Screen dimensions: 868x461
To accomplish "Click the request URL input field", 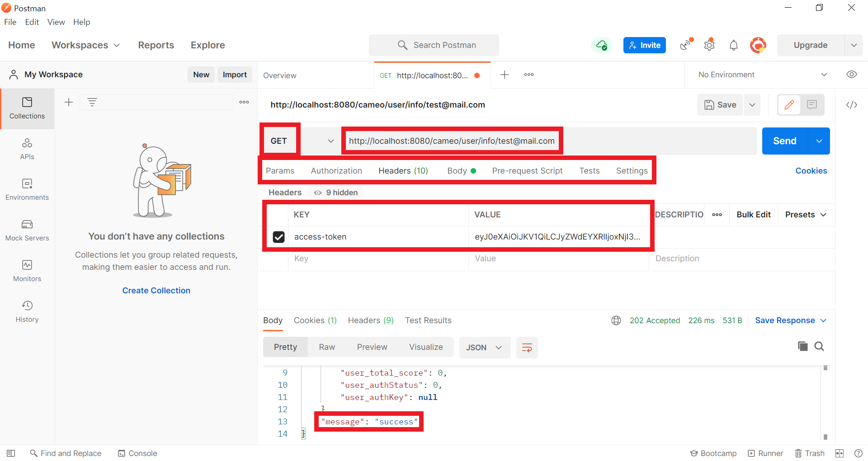I will tap(550, 141).
